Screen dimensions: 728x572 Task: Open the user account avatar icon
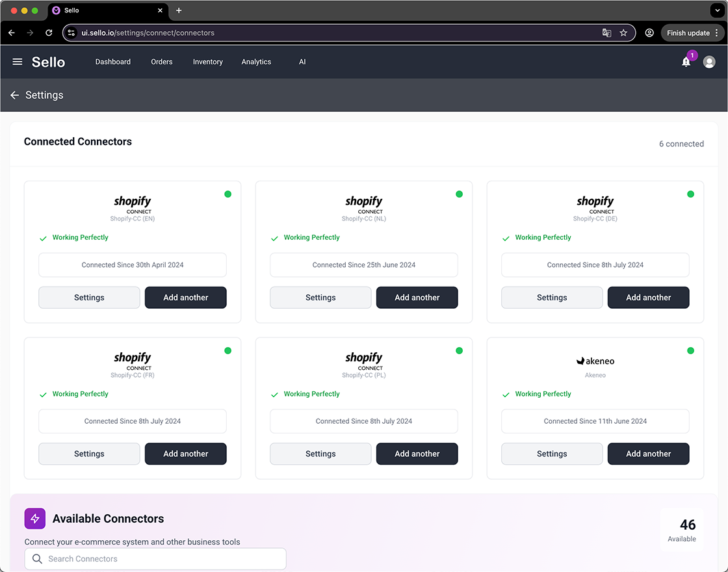[x=709, y=62]
